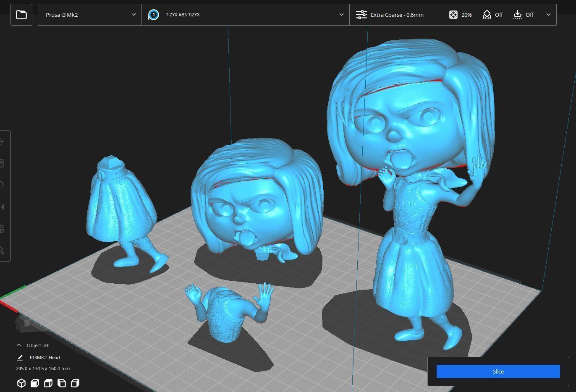Image resolution: width=576 pixels, height=392 pixels.
Task: Click the blue Slice button
Action: click(498, 371)
